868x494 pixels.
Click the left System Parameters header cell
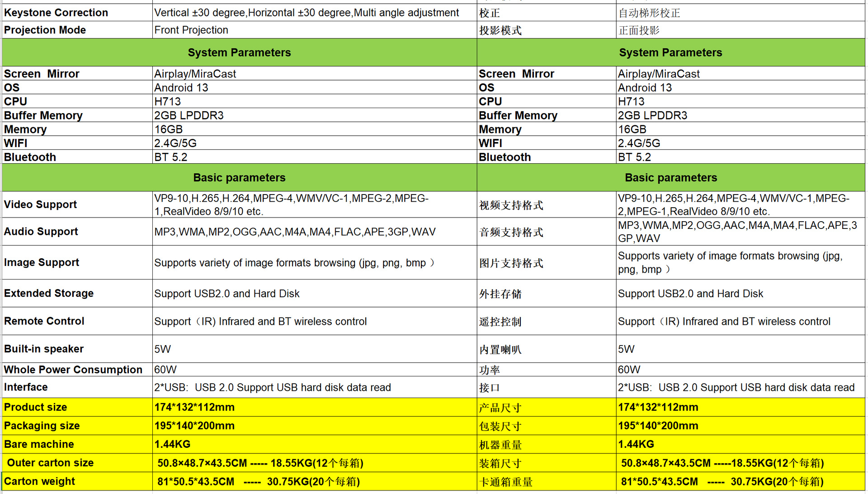[239, 52]
